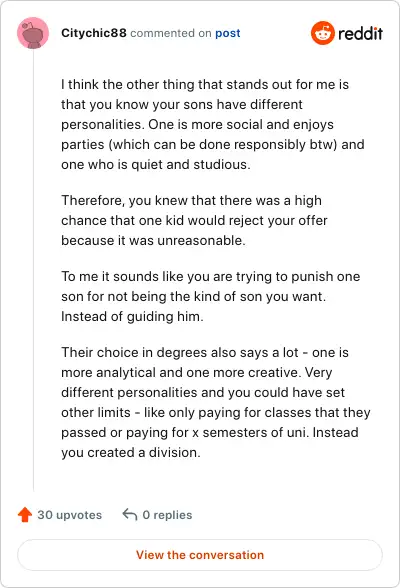400x588 pixels.
Task: Click the "0 replies" label
Action: click(x=167, y=515)
